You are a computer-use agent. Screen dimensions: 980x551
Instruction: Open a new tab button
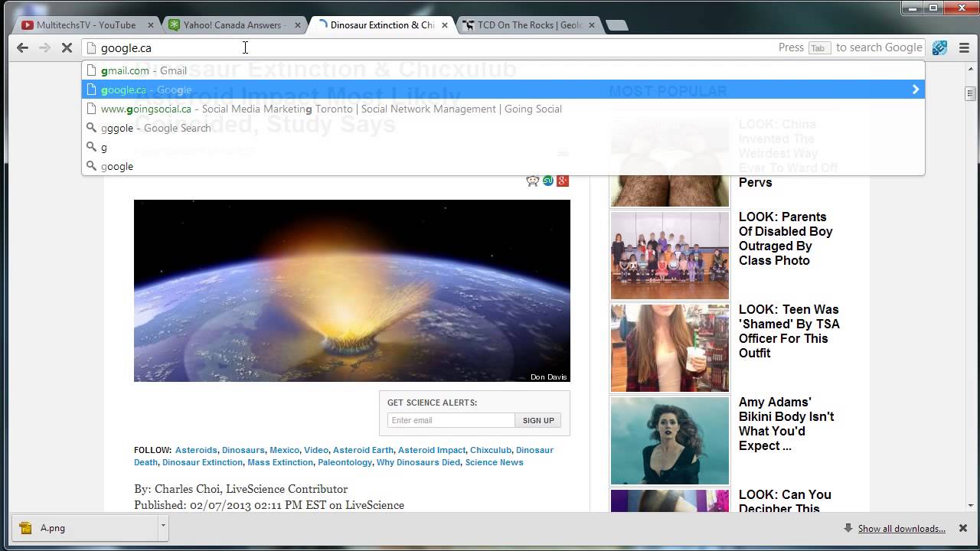(x=617, y=25)
